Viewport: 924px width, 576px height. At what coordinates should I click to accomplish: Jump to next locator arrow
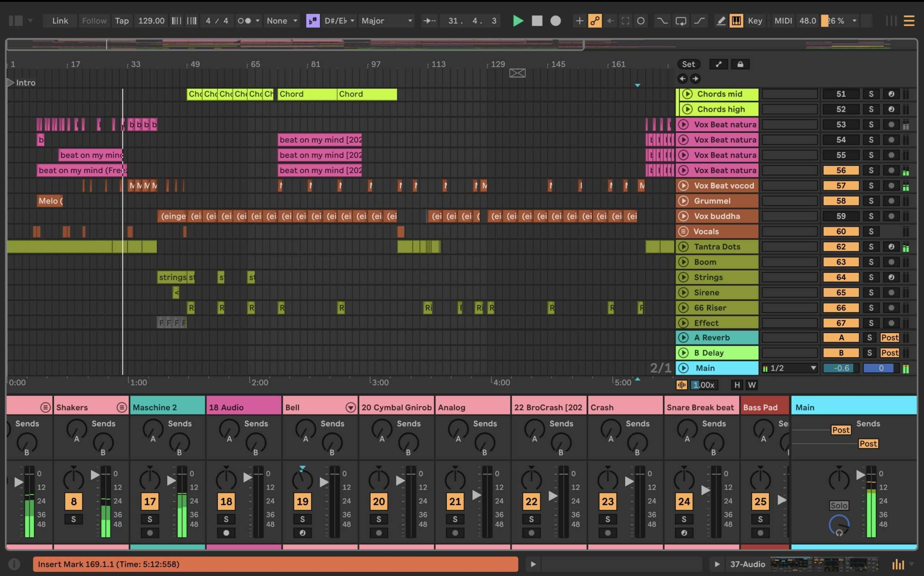coord(695,78)
